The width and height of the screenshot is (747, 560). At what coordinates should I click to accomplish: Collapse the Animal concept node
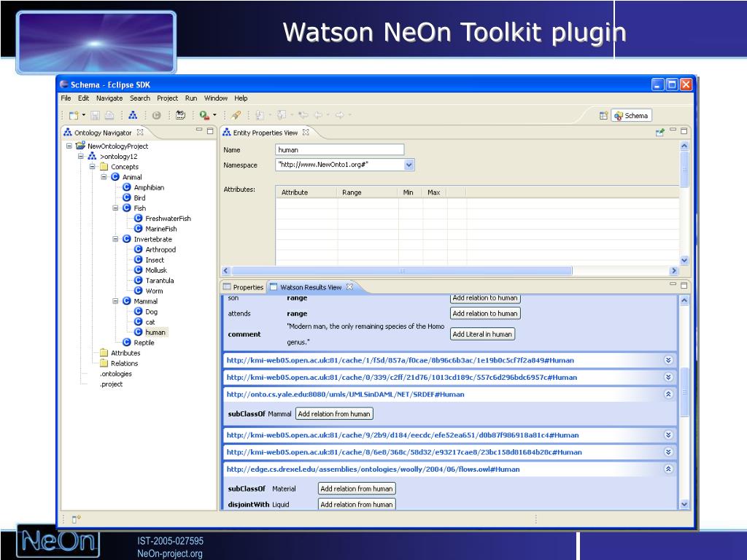point(104,176)
